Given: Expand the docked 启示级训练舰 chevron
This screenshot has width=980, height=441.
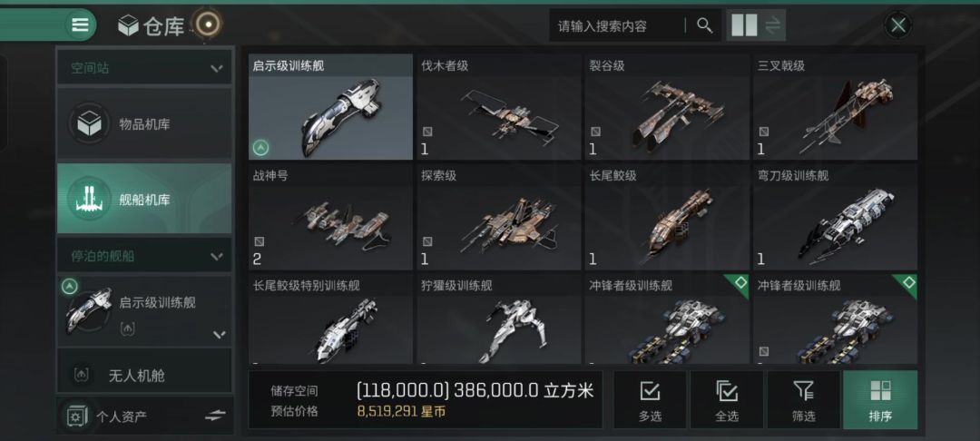Looking at the screenshot, I should click(220, 334).
